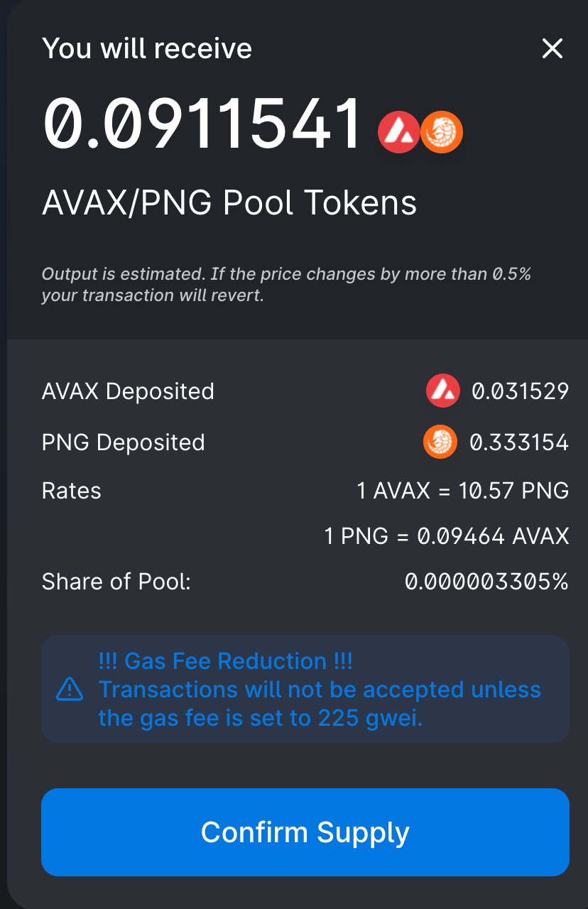Image resolution: width=588 pixels, height=909 pixels.
Task: Click the Gas Fee Reduction heading
Action: [226, 661]
